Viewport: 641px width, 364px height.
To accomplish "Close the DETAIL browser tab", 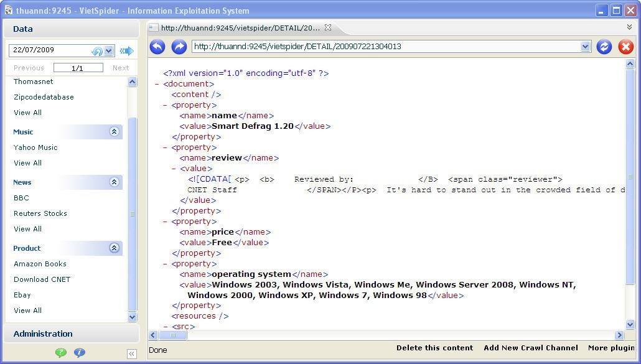I will pyautogui.click(x=328, y=27).
